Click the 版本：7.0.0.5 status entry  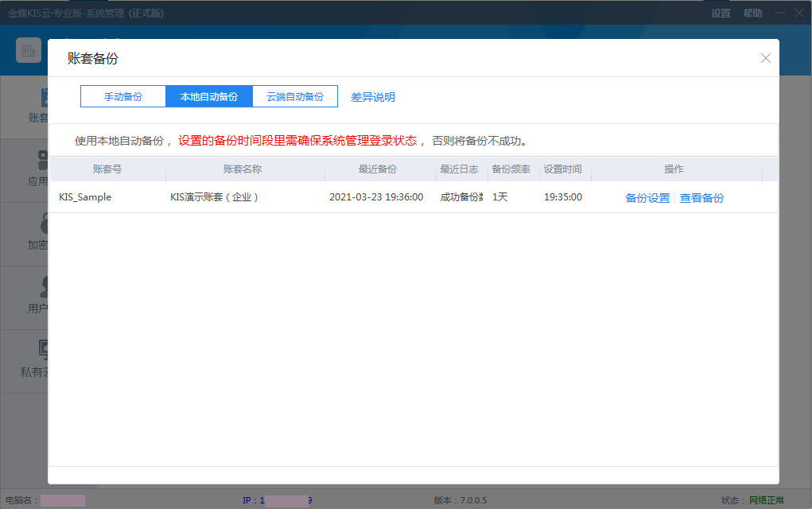click(460, 500)
